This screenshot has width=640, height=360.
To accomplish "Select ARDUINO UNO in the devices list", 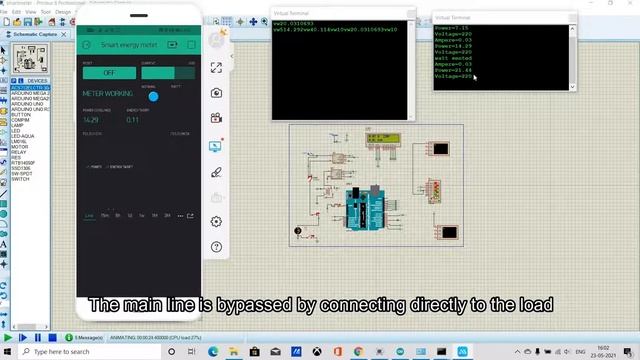I will point(27,104).
